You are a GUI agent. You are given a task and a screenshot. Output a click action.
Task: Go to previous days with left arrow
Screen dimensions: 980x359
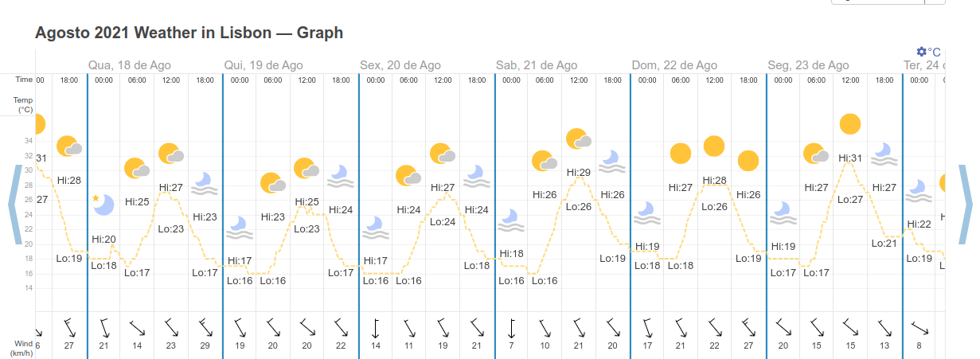point(13,204)
